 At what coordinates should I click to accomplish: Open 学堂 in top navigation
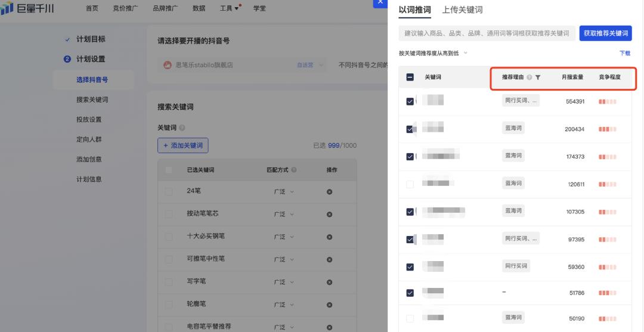[259, 8]
